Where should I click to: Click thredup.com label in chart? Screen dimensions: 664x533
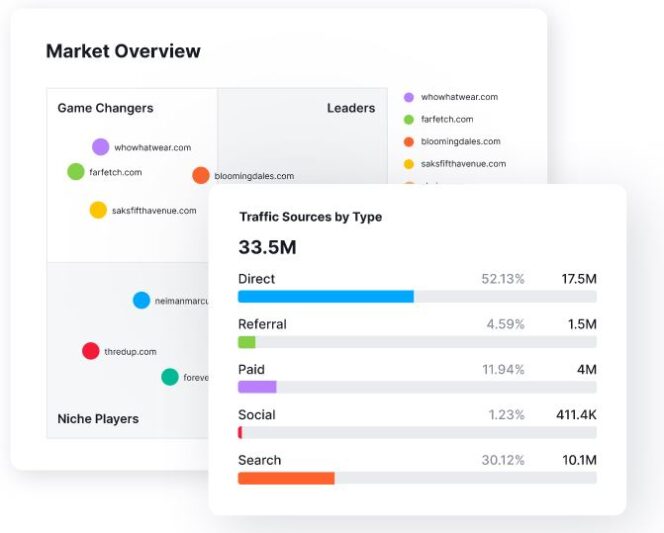pyautogui.click(x=130, y=351)
